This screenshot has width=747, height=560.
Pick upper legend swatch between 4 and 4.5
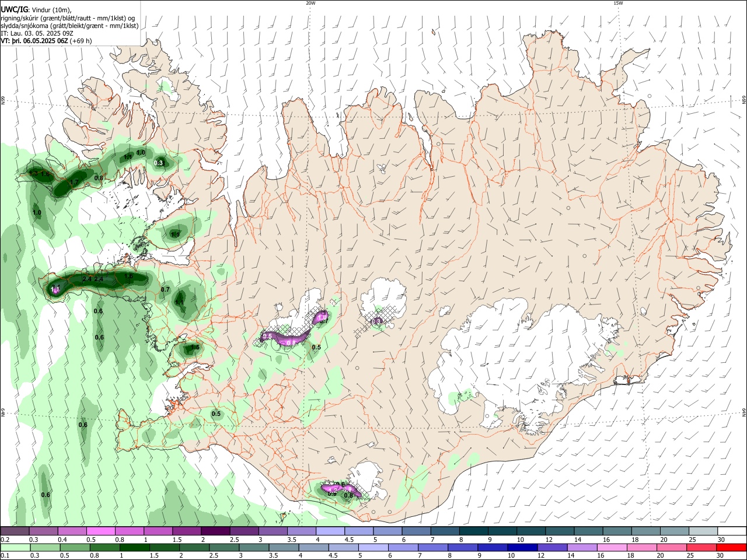tap(330, 531)
